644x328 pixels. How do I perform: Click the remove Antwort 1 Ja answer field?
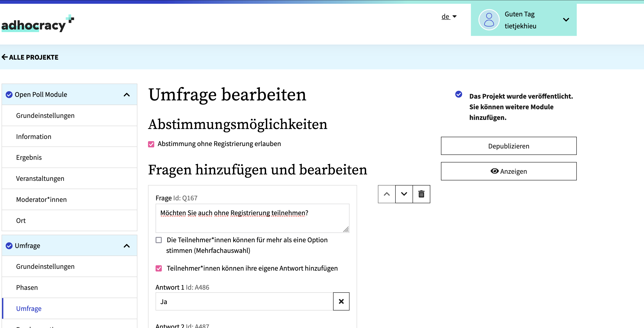pyautogui.click(x=341, y=302)
